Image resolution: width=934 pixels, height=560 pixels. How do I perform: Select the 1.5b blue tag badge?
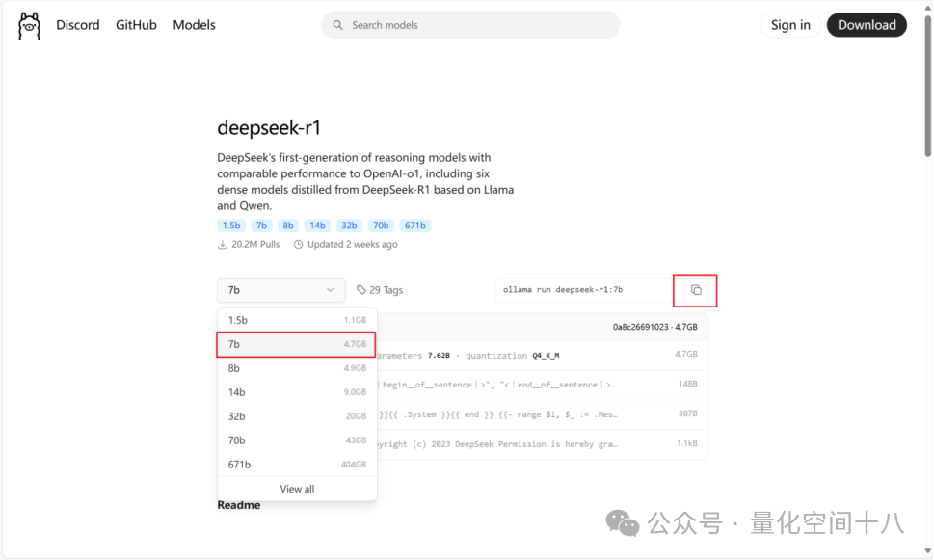pyautogui.click(x=231, y=226)
